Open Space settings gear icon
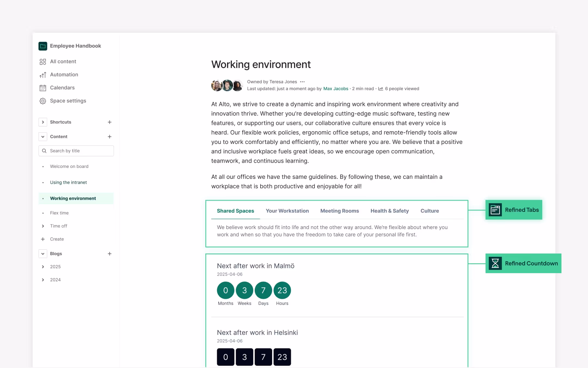This screenshot has height=368, width=588. [43, 101]
